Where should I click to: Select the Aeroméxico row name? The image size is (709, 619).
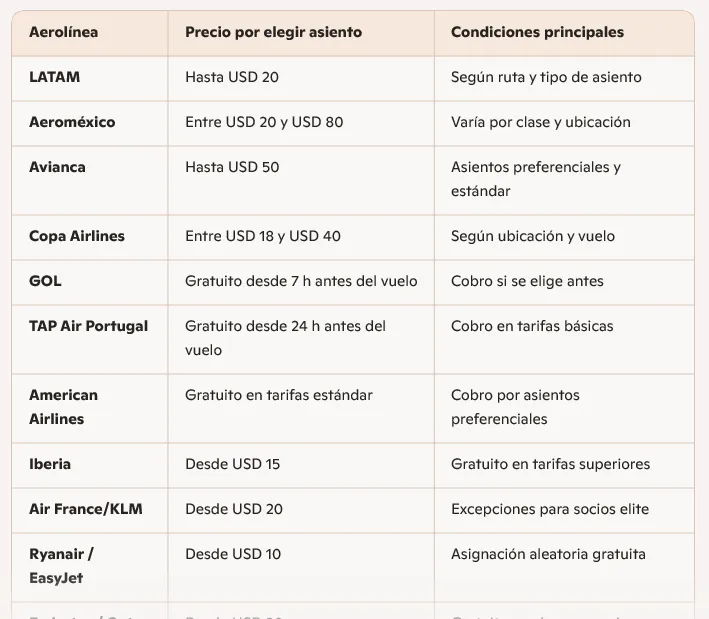click(72, 122)
